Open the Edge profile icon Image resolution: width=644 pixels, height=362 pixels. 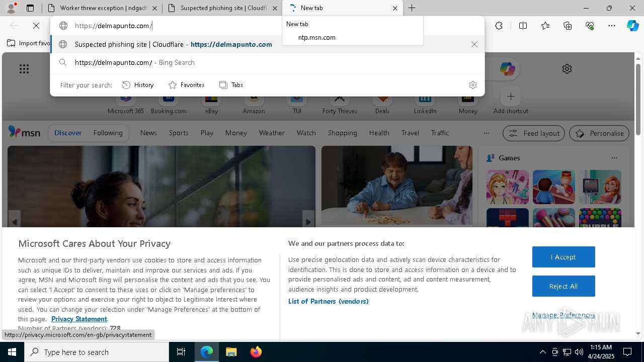click(x=12, y=8)
